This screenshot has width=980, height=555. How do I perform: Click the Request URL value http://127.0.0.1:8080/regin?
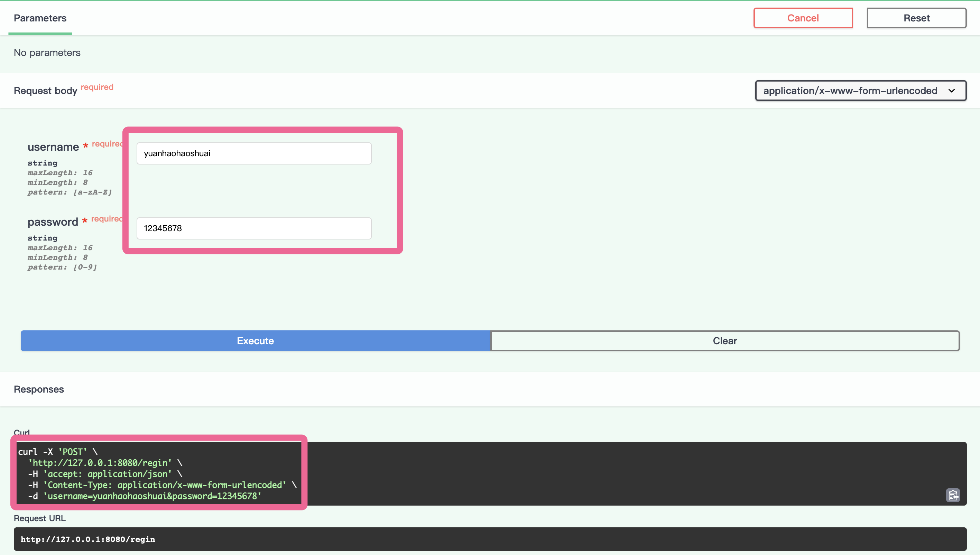(x=88, y=539)
